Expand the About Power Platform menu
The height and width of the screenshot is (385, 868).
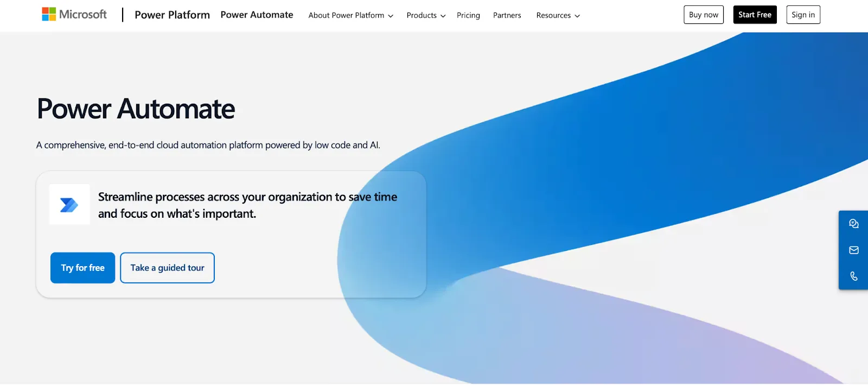[351, 15]
